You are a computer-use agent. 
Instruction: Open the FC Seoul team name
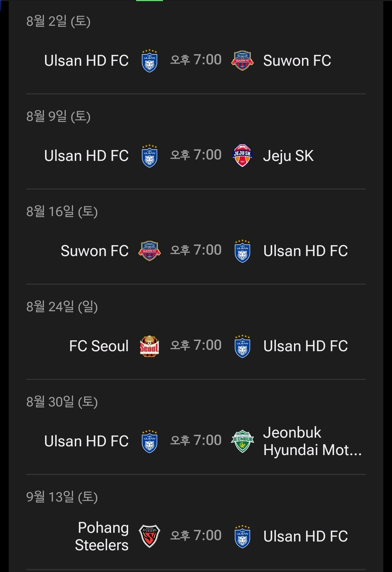[x=99, y=346]
